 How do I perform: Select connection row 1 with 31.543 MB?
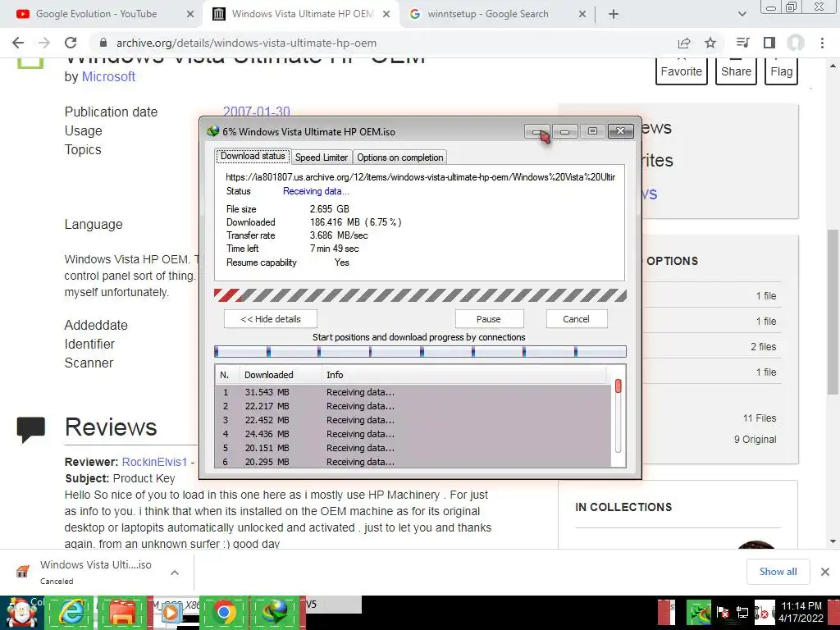point(413,392)
